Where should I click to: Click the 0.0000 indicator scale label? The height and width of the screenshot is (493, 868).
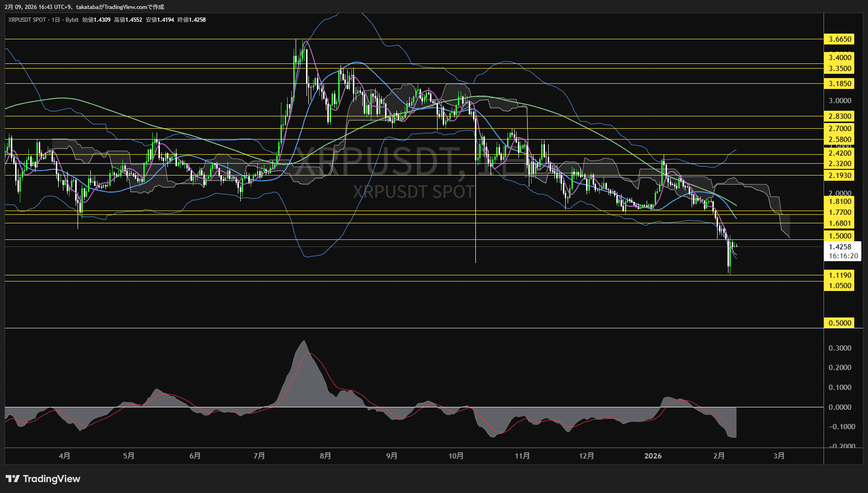click(x=840, y=407)
